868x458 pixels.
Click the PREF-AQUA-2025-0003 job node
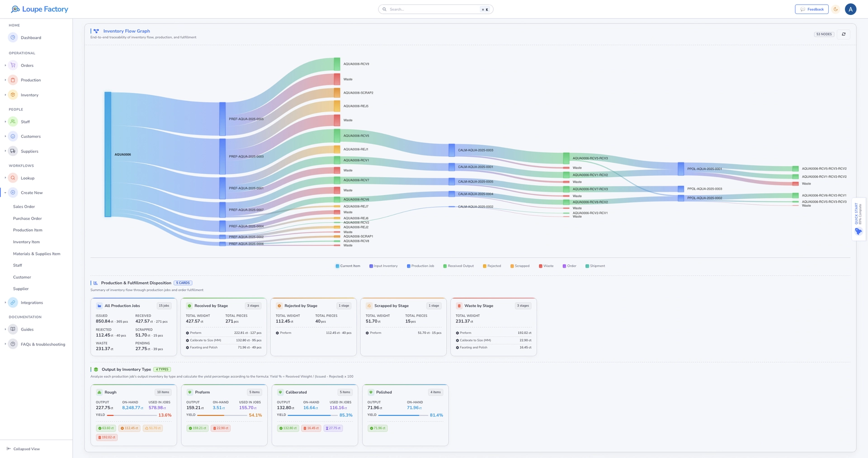coord(222,156)
